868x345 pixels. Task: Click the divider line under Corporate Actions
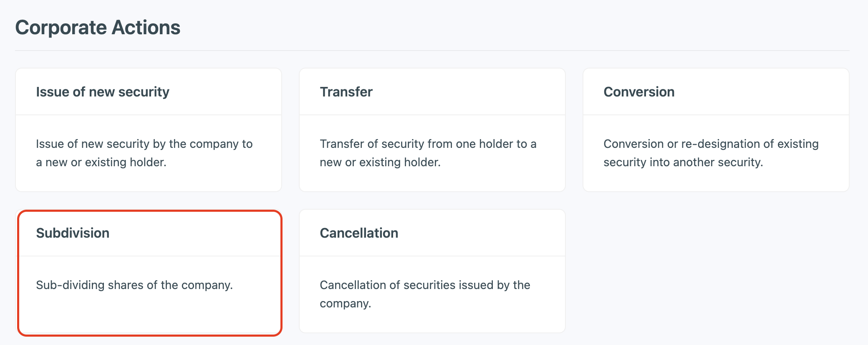432,51
